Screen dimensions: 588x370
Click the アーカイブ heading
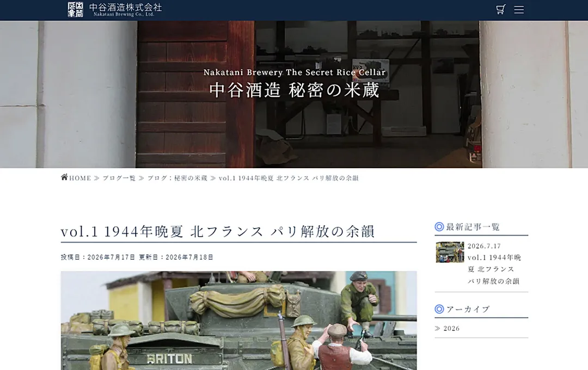coord(468,309)
